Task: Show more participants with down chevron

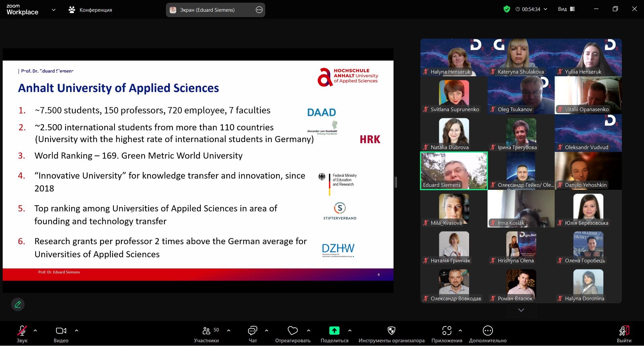Action: [521, 310]
